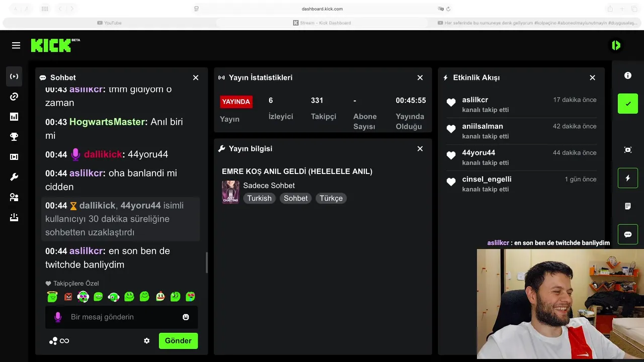644x362 pixels.
Task: Close the Sohbet chat panel
Action: tap(196, 77)
